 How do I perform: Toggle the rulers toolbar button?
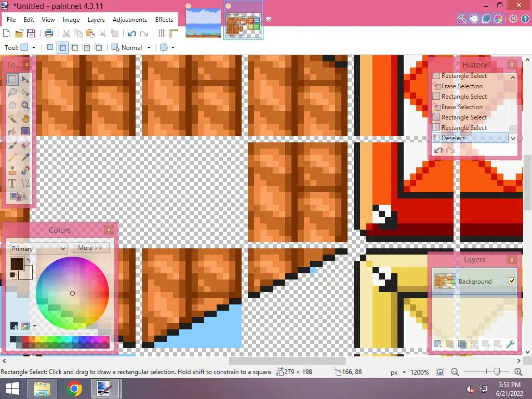click(174, 33)
